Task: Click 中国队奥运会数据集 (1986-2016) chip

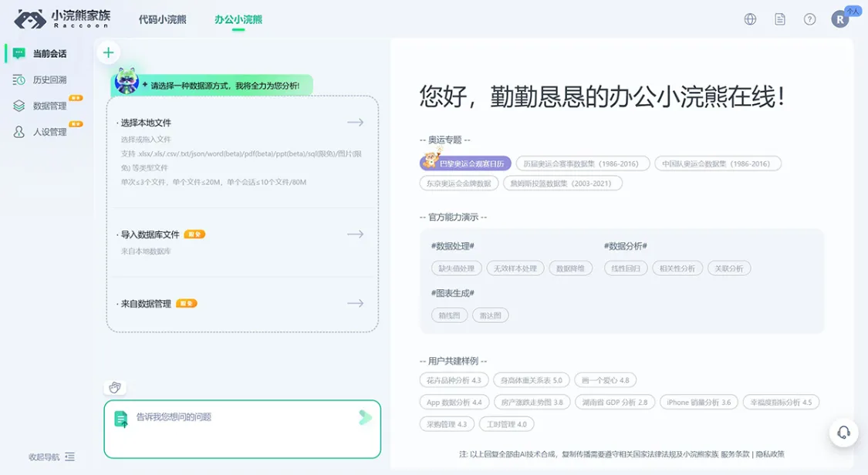Action: pos(718,163)
